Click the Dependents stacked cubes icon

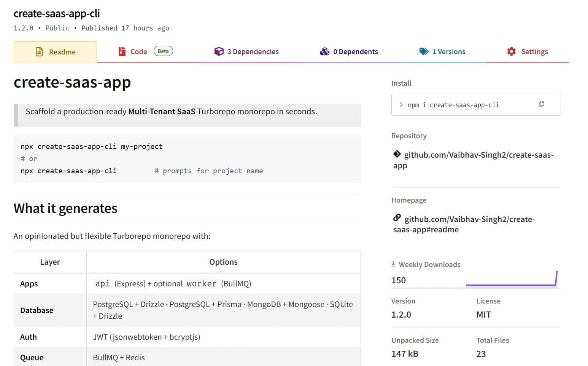324,51
